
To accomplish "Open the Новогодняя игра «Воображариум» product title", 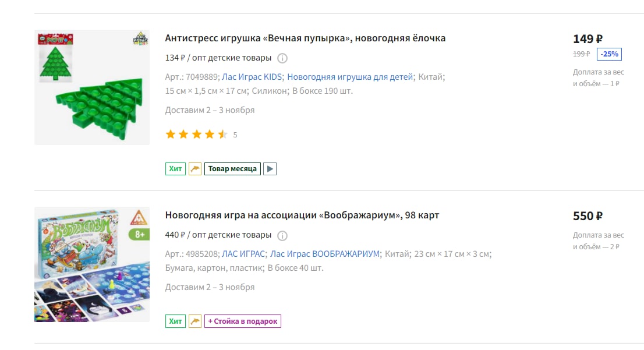I will point(302,215).
